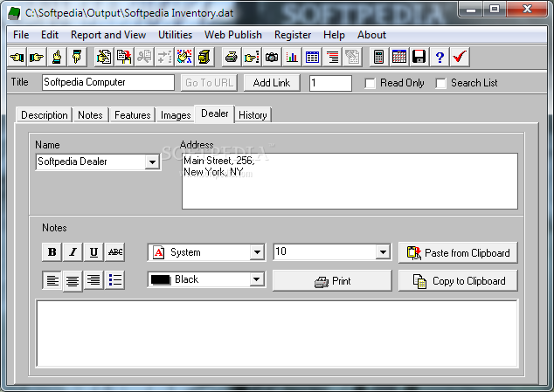Open the Black text color dropdown

pyautogui.click(x=257, y=279)
